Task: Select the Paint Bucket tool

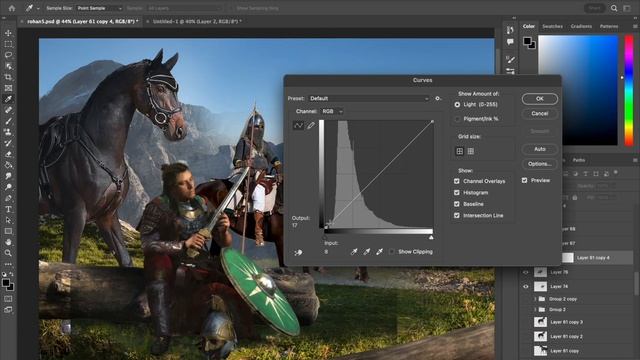Action: [x=8, y=165]
